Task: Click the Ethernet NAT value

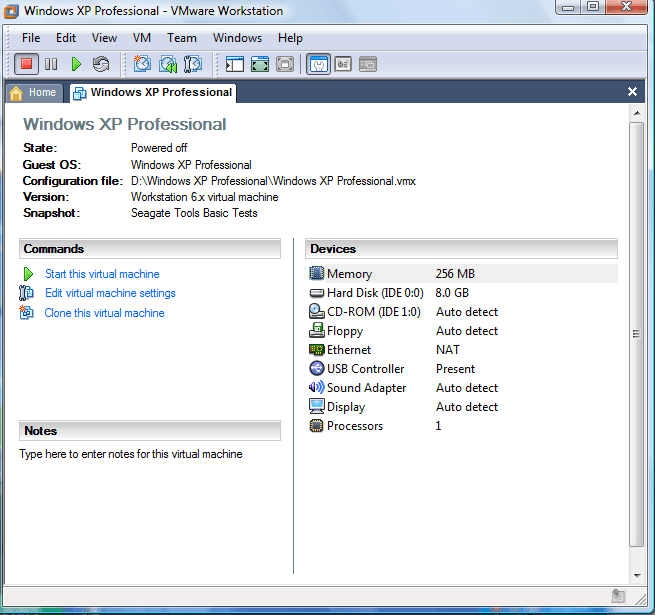Action: pos(448,349)
